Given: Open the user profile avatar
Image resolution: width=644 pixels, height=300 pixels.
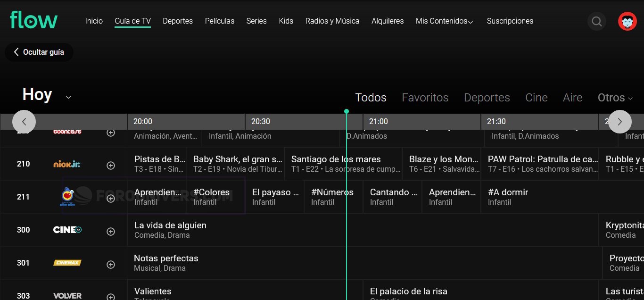Looking at the screenshot, I should [x=627, y=21].
